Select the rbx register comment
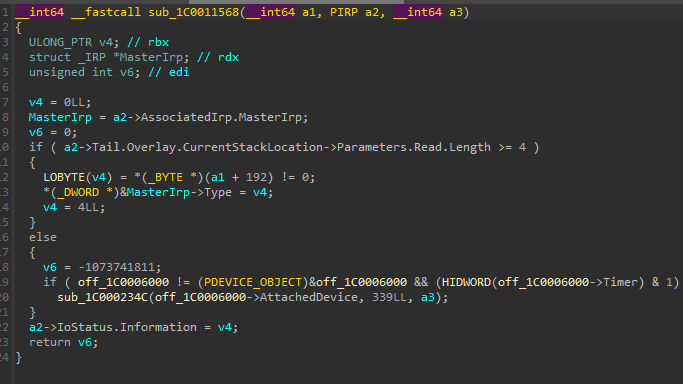The image size is (683, 384). click(x=148, y=42)
